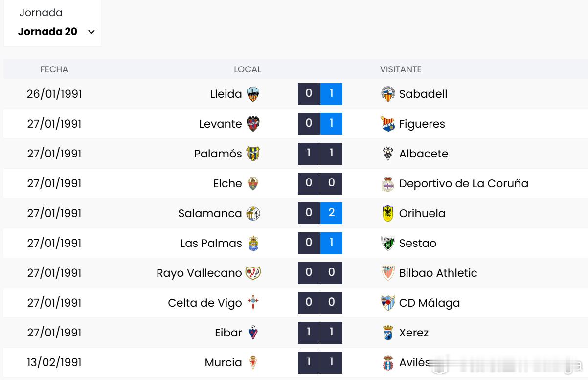588x380 pixels.
Task: Click the Rayo Vallecano crest
Action: click(x=253, y=273)
